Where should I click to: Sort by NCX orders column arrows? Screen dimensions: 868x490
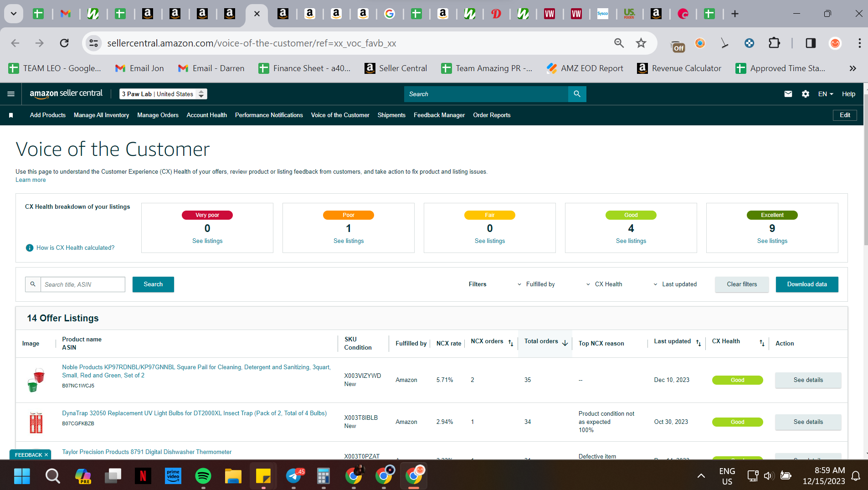[x=511, y=343]
